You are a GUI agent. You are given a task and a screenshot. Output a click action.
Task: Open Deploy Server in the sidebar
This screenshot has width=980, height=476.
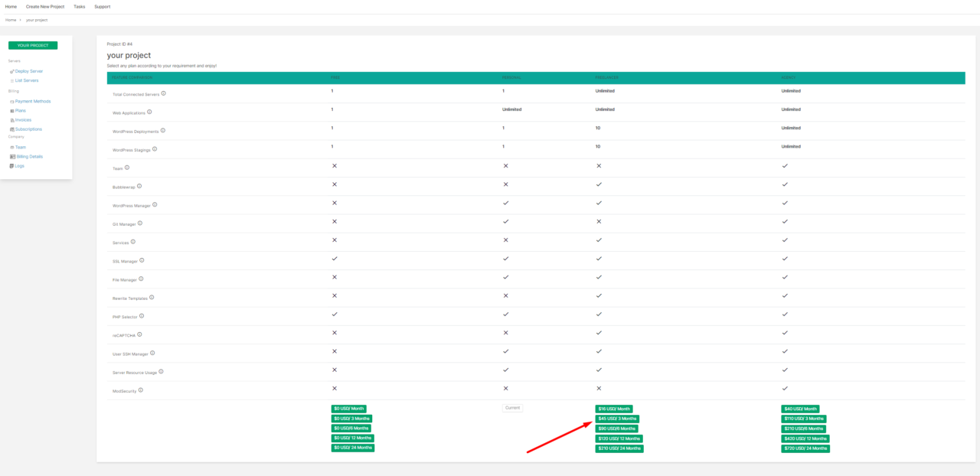point(29,71)
